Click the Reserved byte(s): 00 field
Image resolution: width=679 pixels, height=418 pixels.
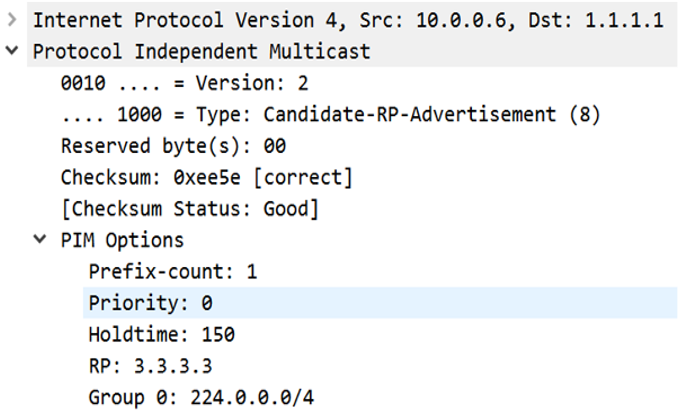coord(172,146)
